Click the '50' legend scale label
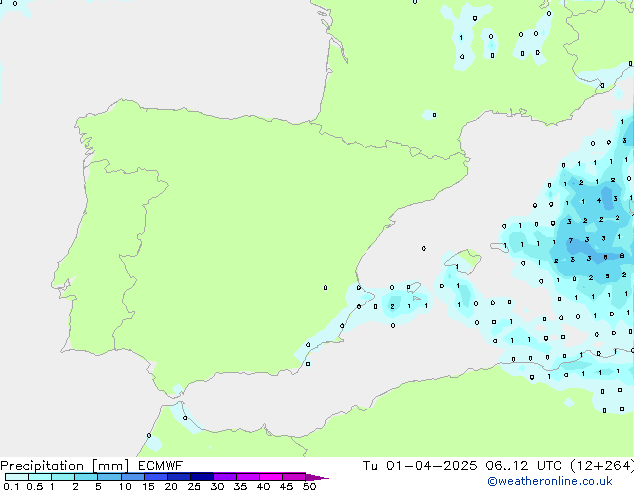Image resolution: width=634 pixels, height=490 pixels. pyautogui.click(x=309, y=486)
